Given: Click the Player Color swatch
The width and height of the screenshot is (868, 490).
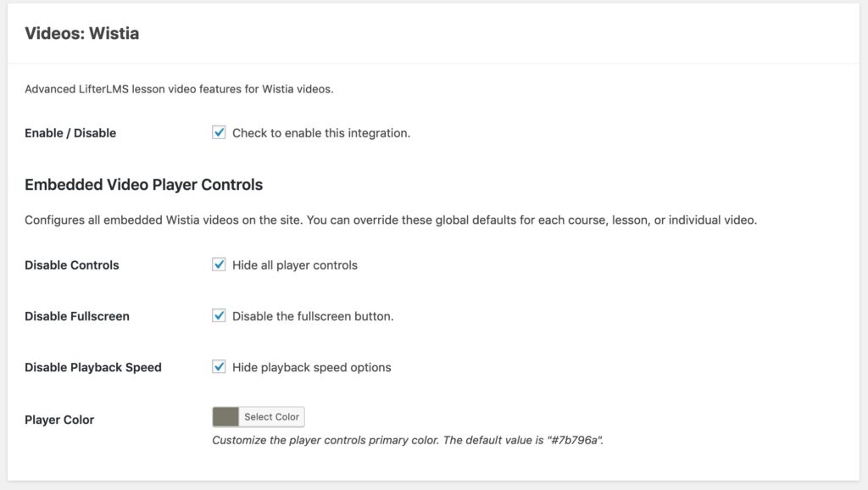Looking at the screenshot, I should coord(225,417).
